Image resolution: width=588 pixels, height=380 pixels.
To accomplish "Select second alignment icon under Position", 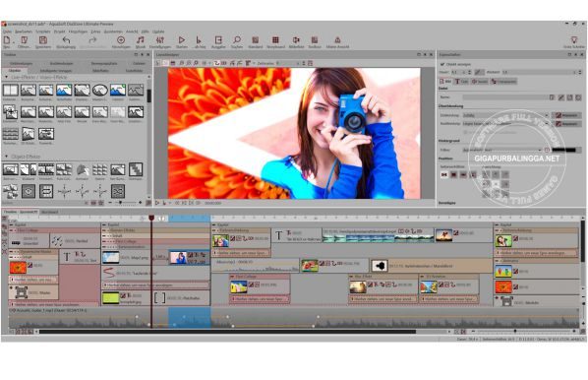I will [x=453, y=174].
